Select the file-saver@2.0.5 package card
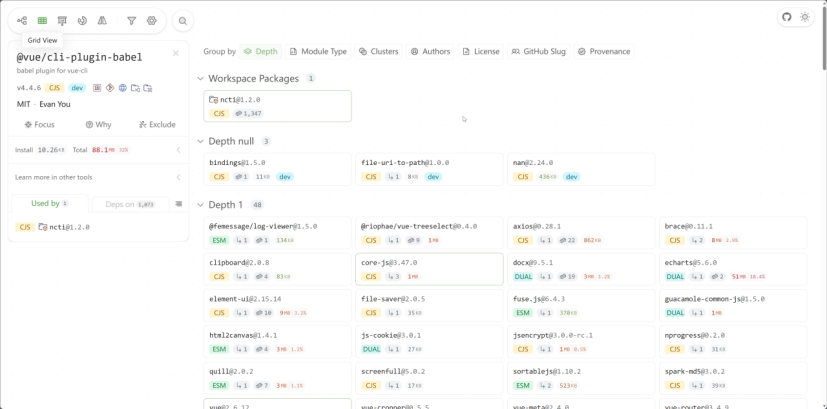 coord(429,306)
